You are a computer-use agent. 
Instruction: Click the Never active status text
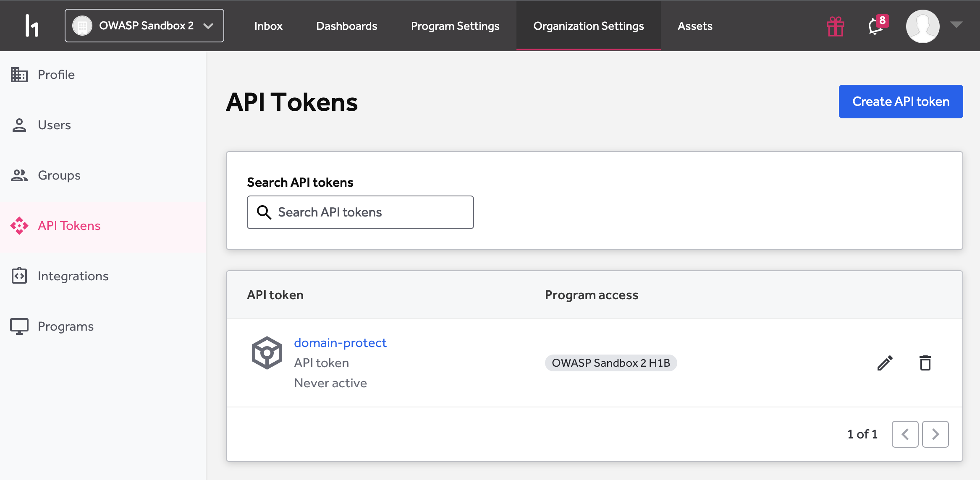click(330, 383)
